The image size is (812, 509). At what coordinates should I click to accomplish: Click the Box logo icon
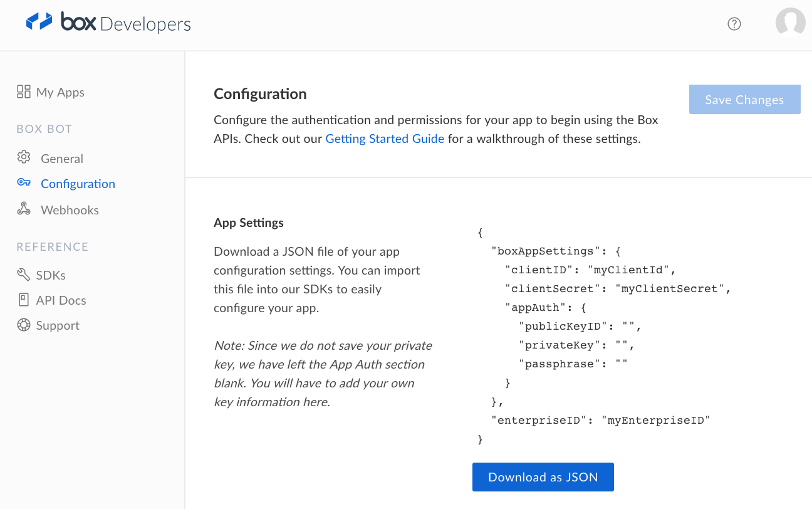click(x=39, y=21)
